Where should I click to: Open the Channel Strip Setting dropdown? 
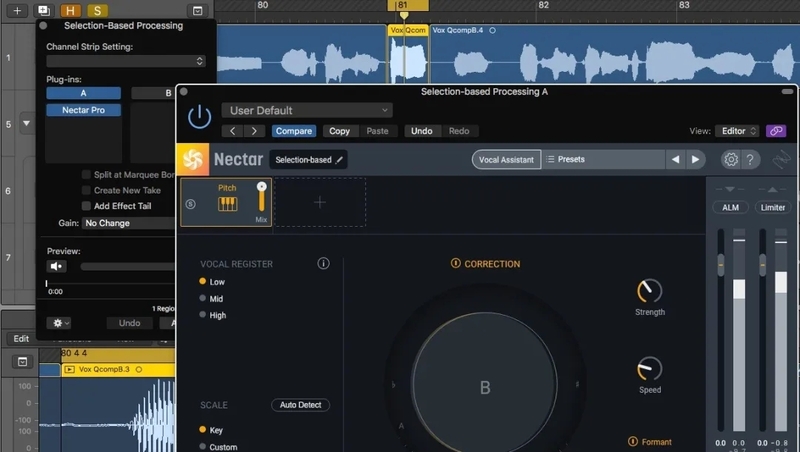(x=126, y=61)
